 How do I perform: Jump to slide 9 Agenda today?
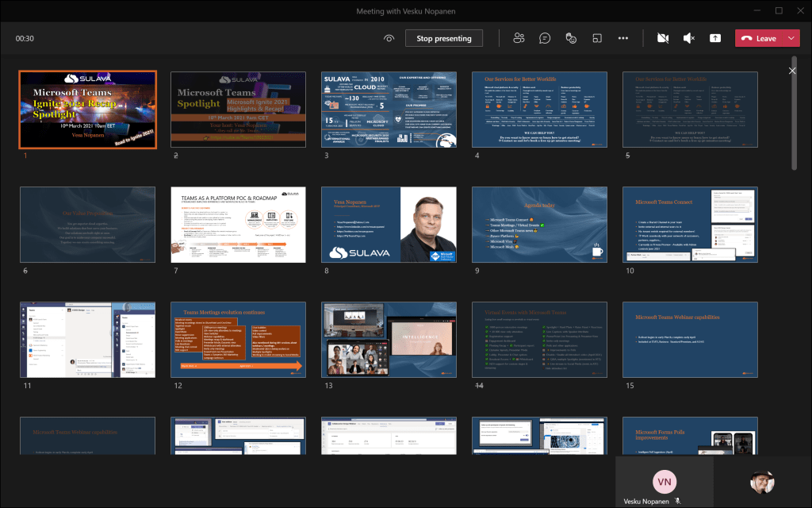[539, 225]
